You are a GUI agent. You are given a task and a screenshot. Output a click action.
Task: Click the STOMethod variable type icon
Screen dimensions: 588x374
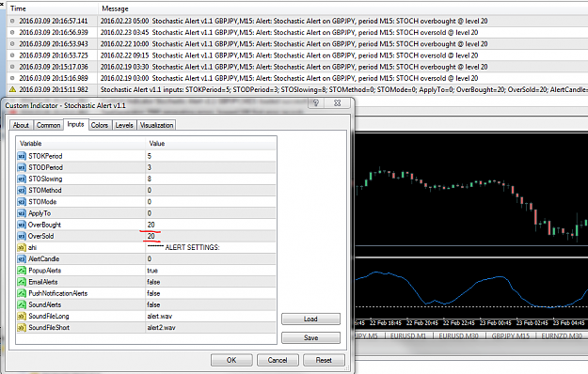tap(22, 190)
